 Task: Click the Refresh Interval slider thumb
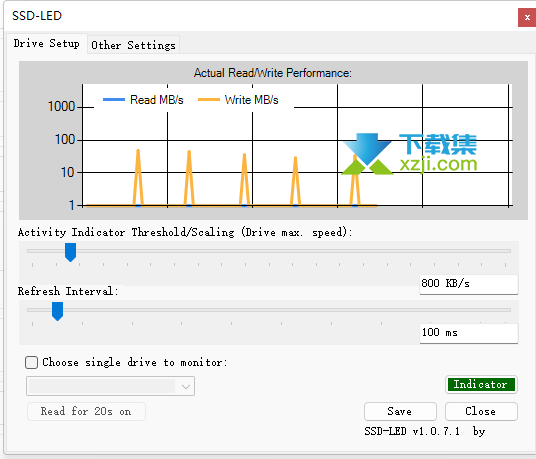click(57, 311)
